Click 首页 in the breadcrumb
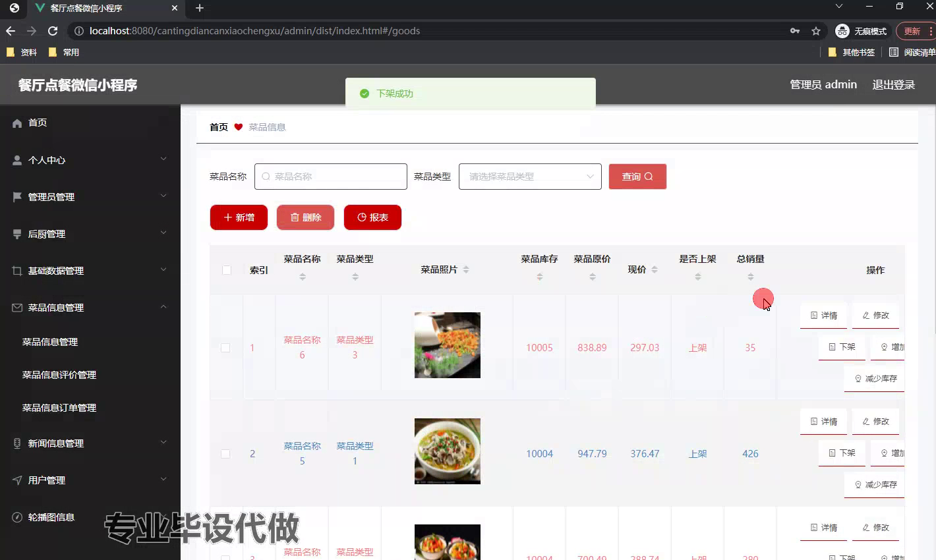 click(x=219, y=127)
